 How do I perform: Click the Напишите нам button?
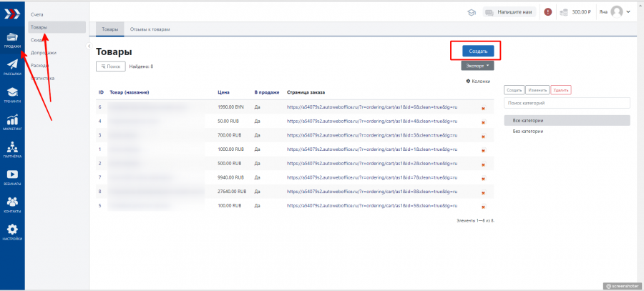point(509,11)
